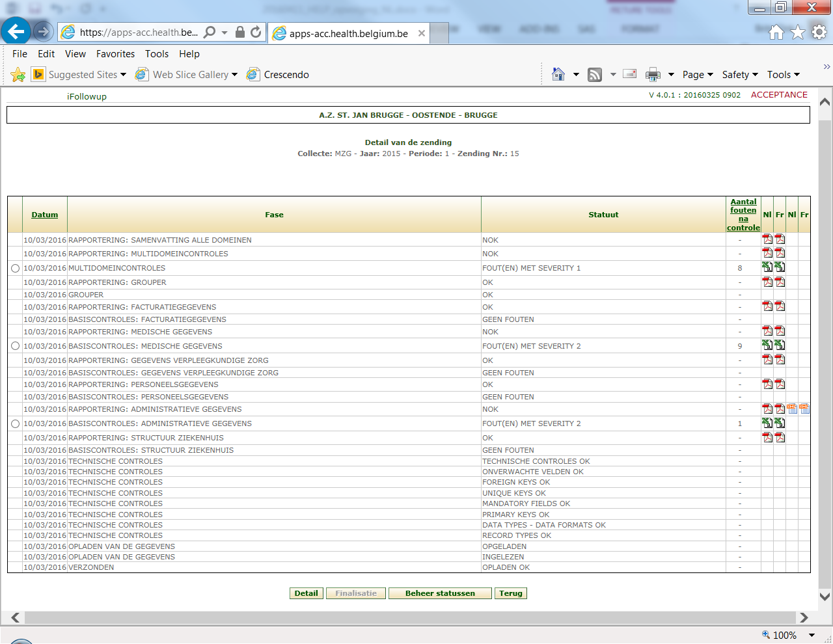The image size is (833, 644).
Task: Click the 'RECORD TYPES OK' status cell
Action: pos(603,535)
